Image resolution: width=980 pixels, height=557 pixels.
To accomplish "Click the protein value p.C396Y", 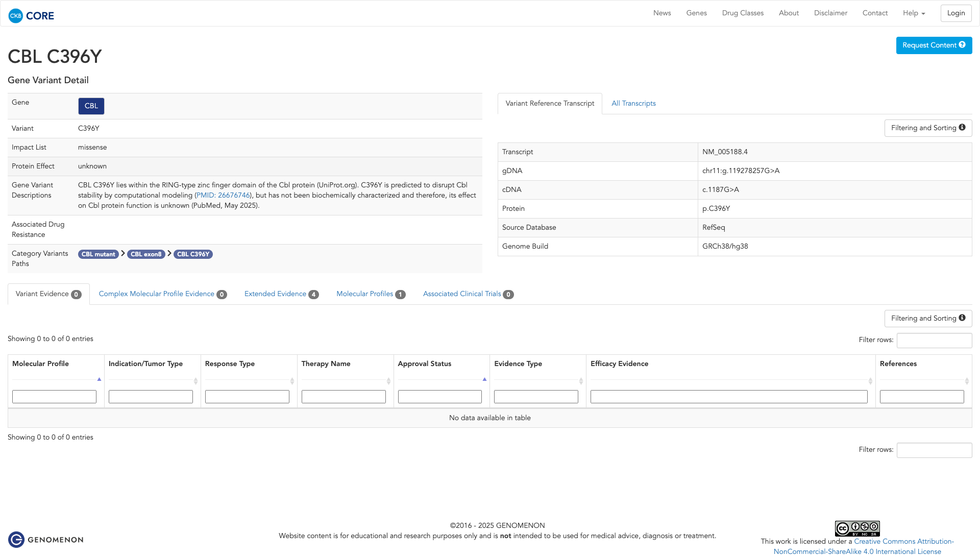I will click(716, 209).
